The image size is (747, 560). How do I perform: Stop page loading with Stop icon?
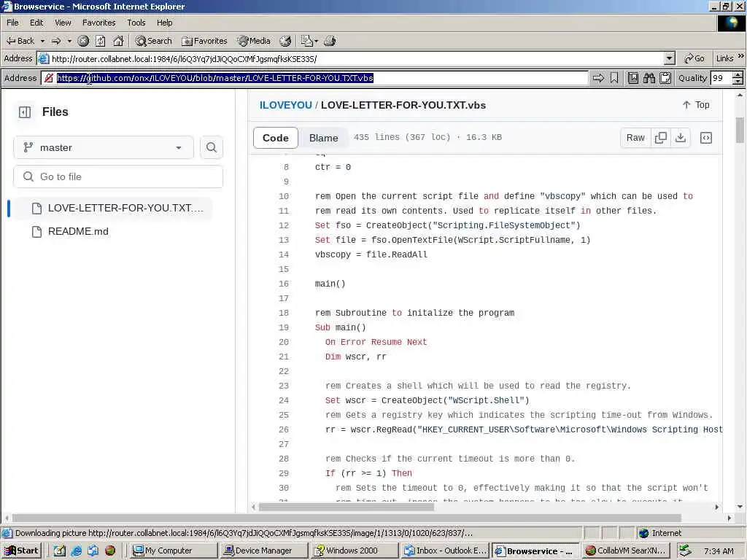pos(83,41)
